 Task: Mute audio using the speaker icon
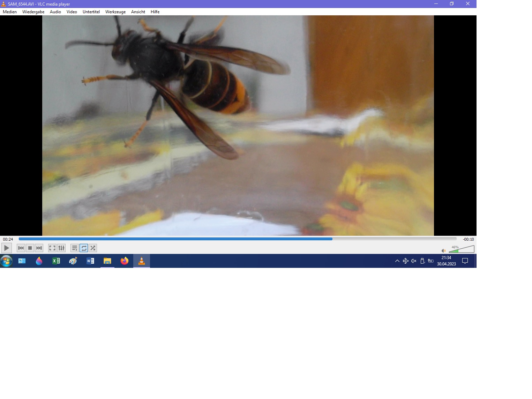click(443, 250)
